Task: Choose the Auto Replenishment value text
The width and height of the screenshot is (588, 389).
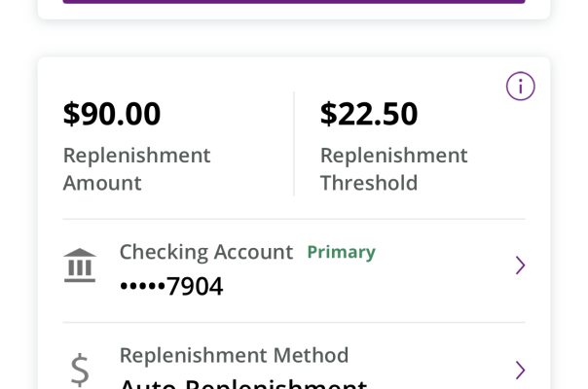Action: pyautogui.click(x=243, y=384)
